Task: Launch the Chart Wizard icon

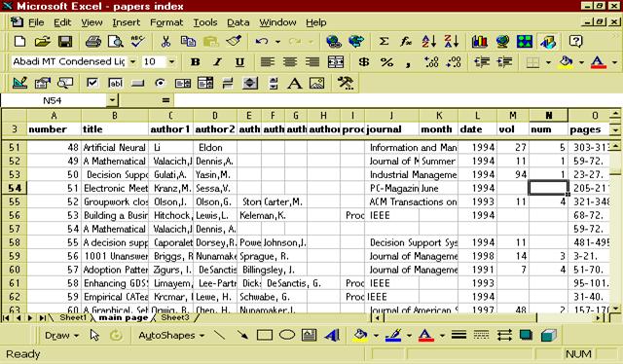Action: coord(480,41)
